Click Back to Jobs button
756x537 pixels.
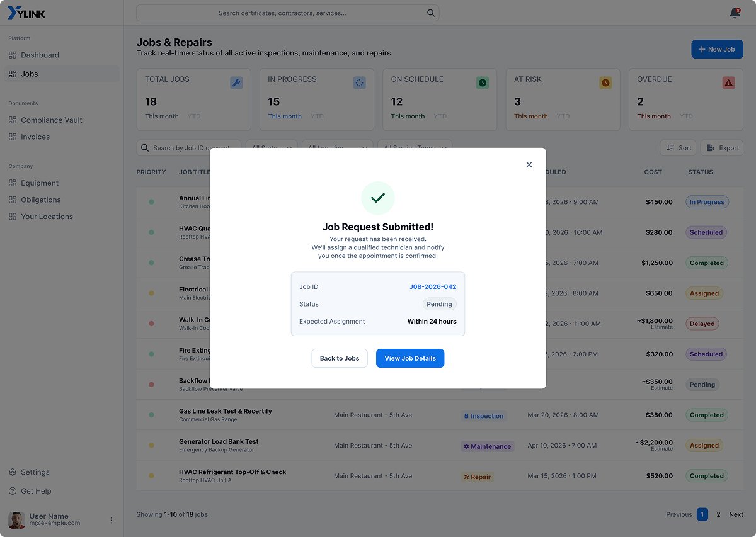click(340, 358)
